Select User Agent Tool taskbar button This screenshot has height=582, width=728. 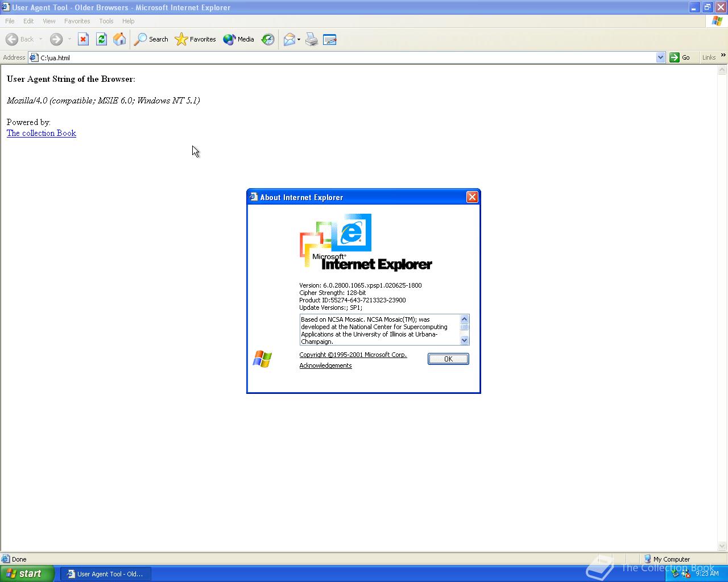(x=106, y=574)
